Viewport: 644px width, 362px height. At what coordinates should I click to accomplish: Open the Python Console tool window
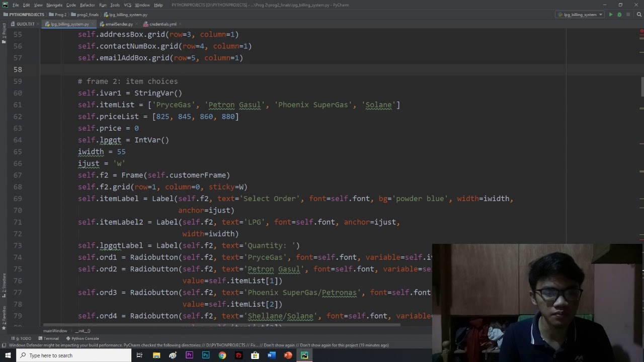tap(83, 338)
